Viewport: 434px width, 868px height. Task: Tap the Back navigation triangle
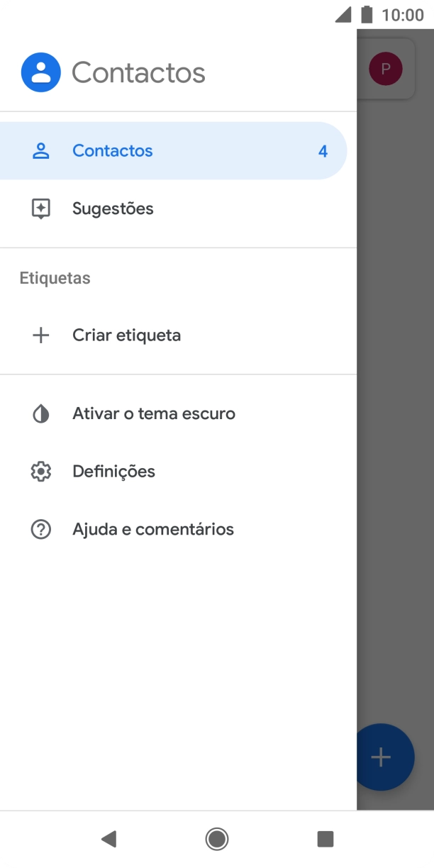point(108,839)
